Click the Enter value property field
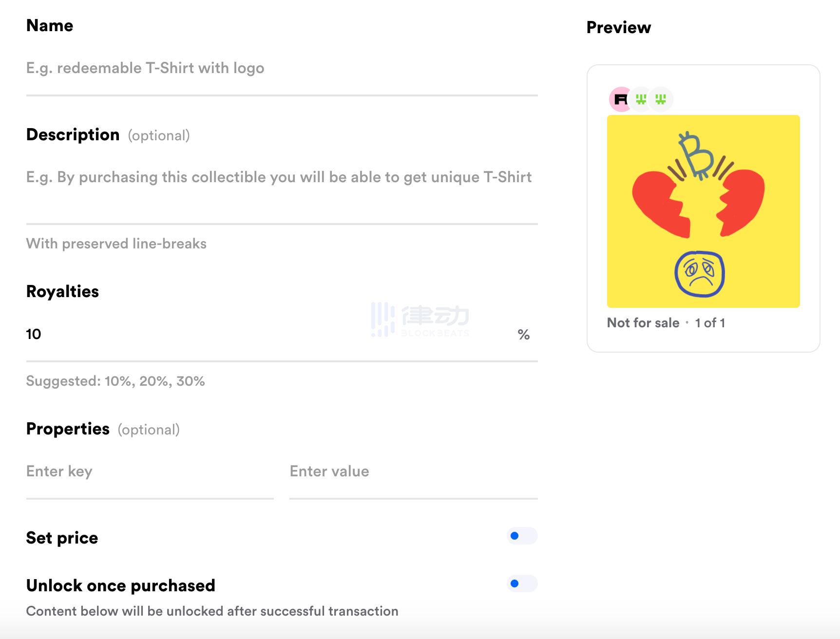Viewport: 840px width, 639px height. (x=413, y=471)
